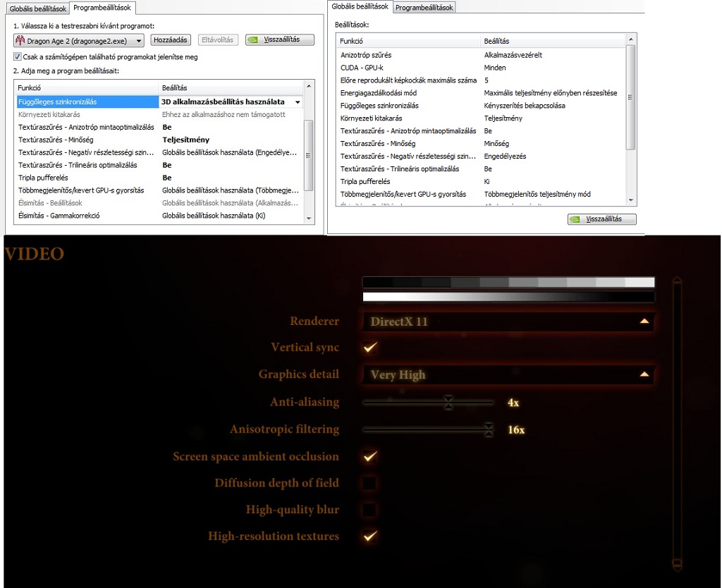Select Energiagazdálkodási mód row
This screenshot has width=722, height=588.
482,93
